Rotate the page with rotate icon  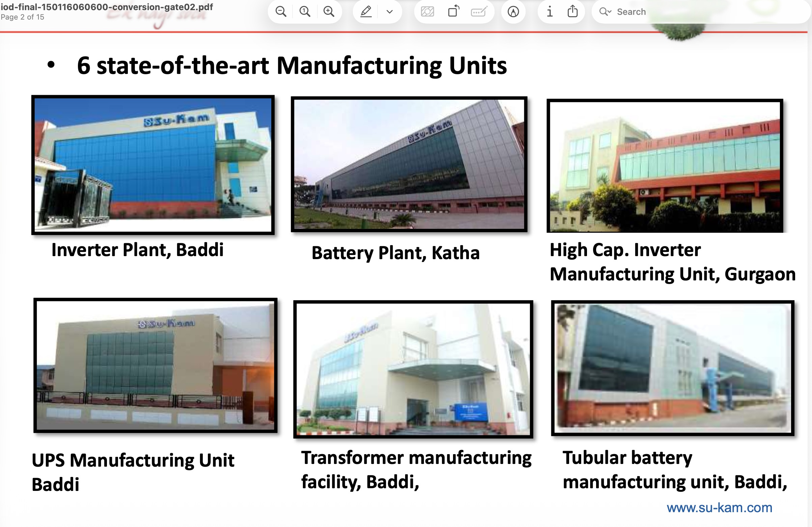coord(453,11)
